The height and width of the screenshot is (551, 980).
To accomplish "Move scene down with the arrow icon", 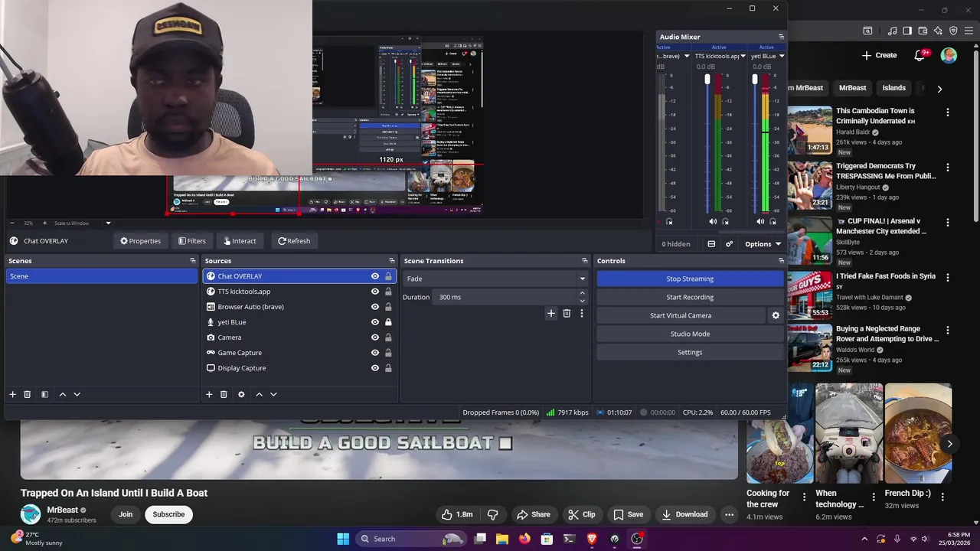I will click(x=77, y=394).
